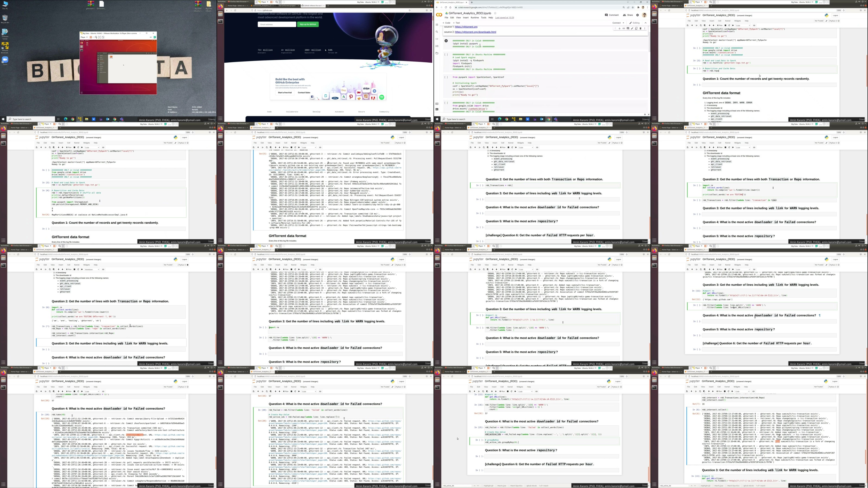Click the Colab cell delete trash icon
Screen dimensions: 868x488
pos(640,28)
